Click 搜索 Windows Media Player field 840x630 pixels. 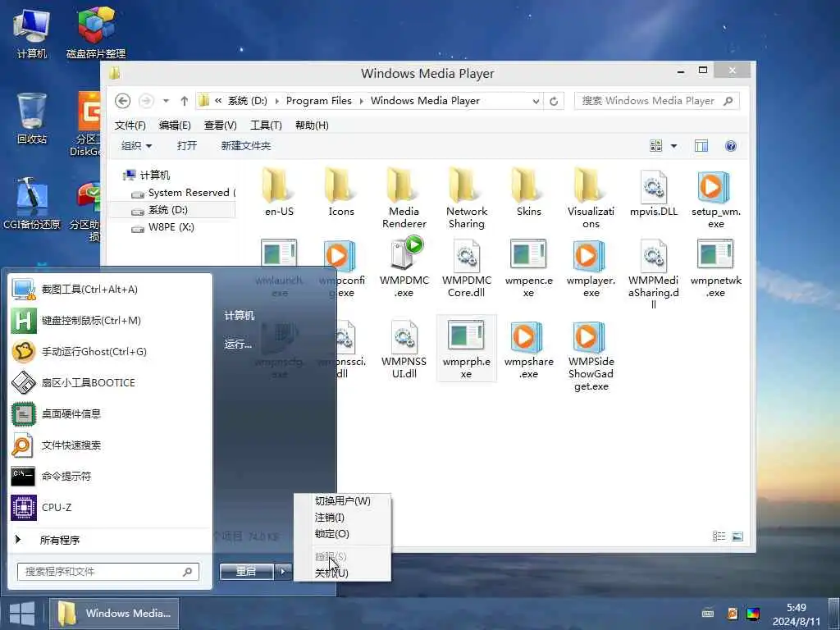[x=657, y=101]
